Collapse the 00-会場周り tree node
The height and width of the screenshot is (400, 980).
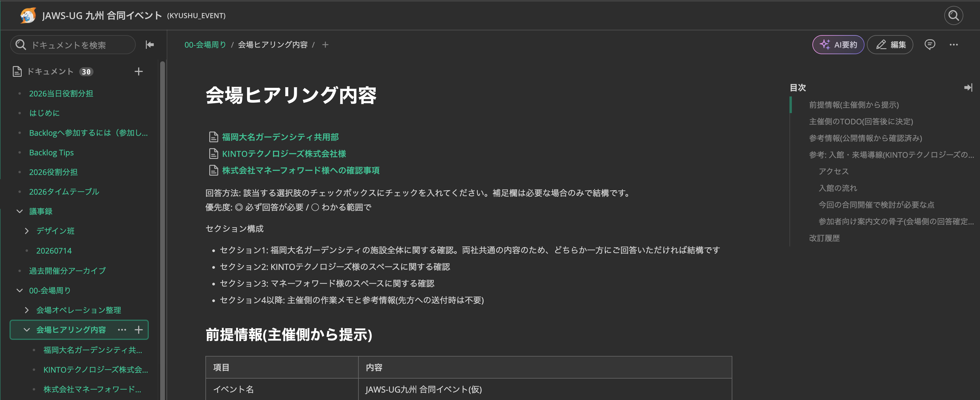(x=20, y=290)
